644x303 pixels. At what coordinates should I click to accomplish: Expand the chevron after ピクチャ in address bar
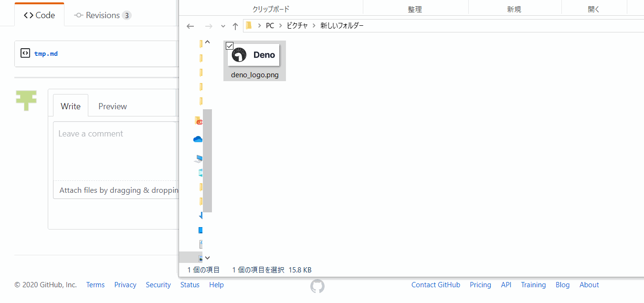pos(314,26)
